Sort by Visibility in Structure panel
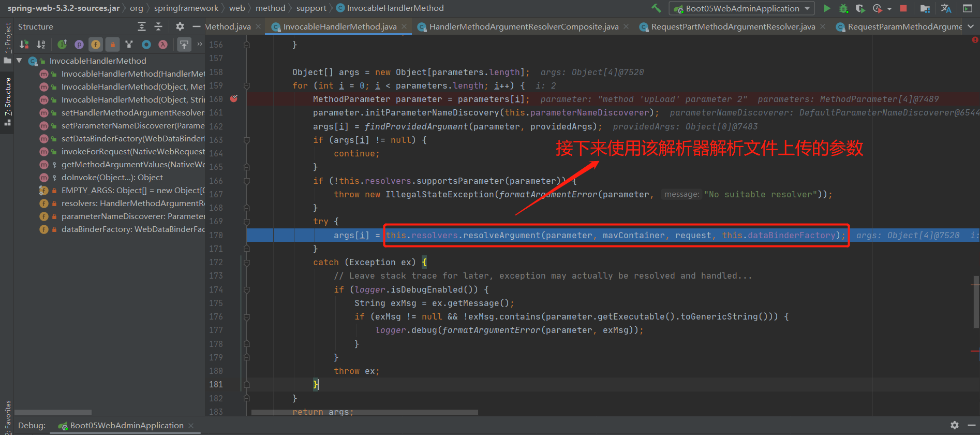The image size is (980, 435). (x=24, y=45)
